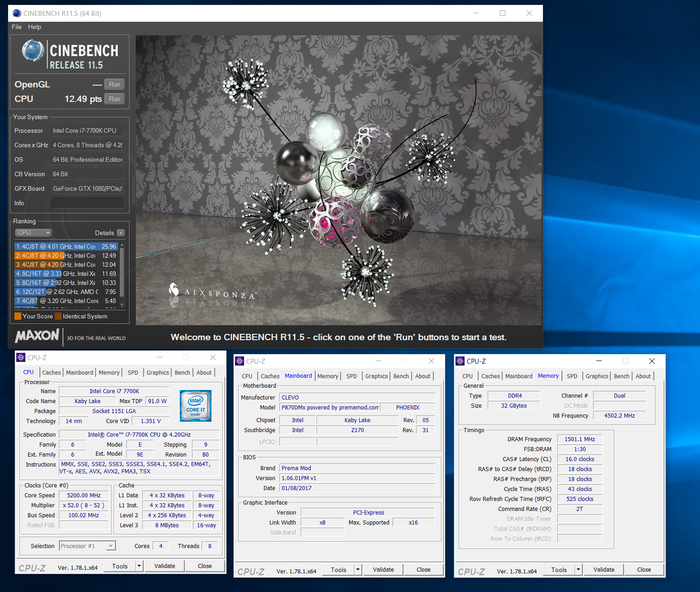The height and width of the screenshot is (592, 700).
Task: Click the Intel Core i7 badge logo
Action: tap(196, 405)
